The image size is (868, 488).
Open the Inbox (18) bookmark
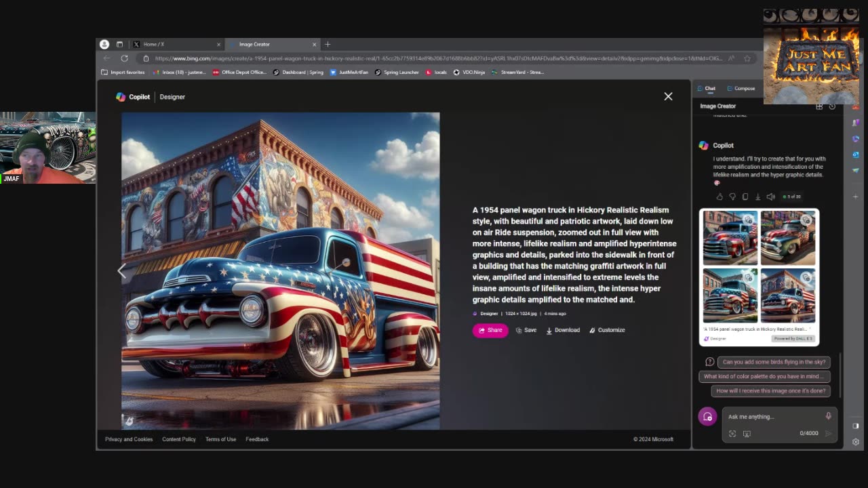click(x=179, y=72)
